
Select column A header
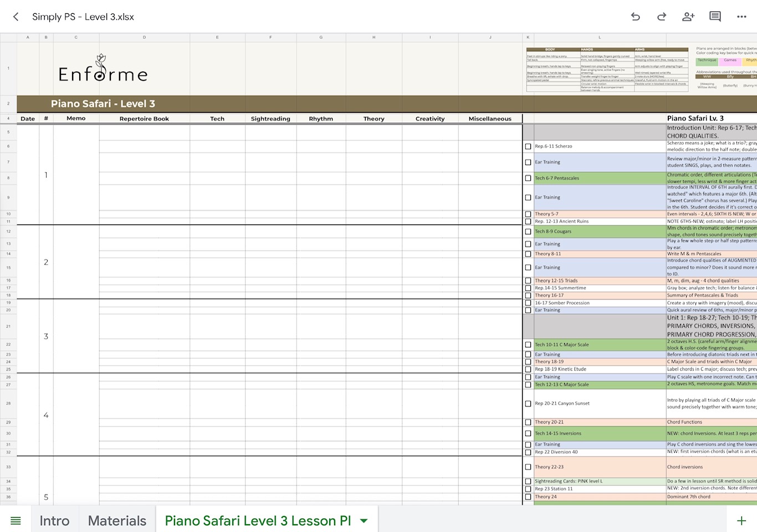click(28, 37)
